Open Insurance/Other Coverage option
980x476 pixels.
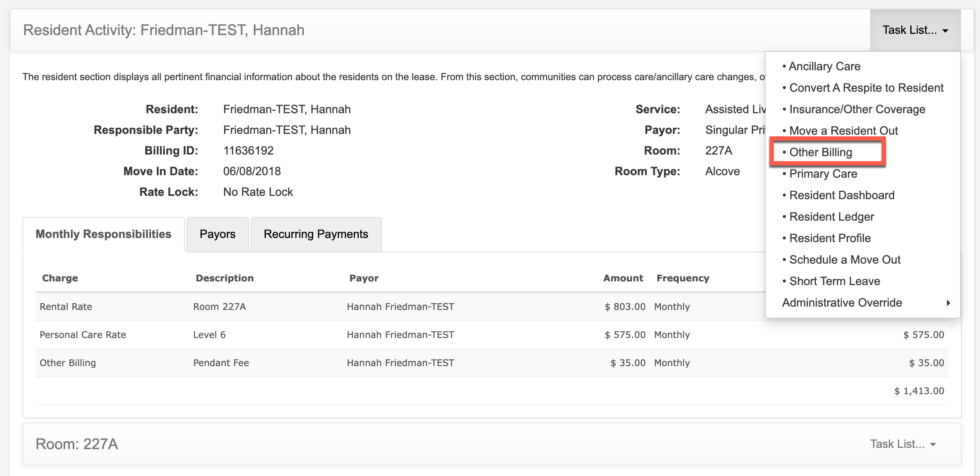tap(857, 109)
